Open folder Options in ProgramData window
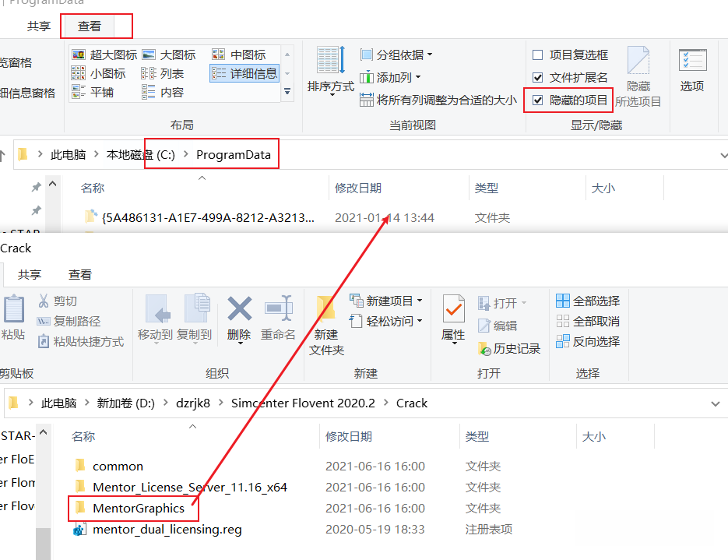 692,71
